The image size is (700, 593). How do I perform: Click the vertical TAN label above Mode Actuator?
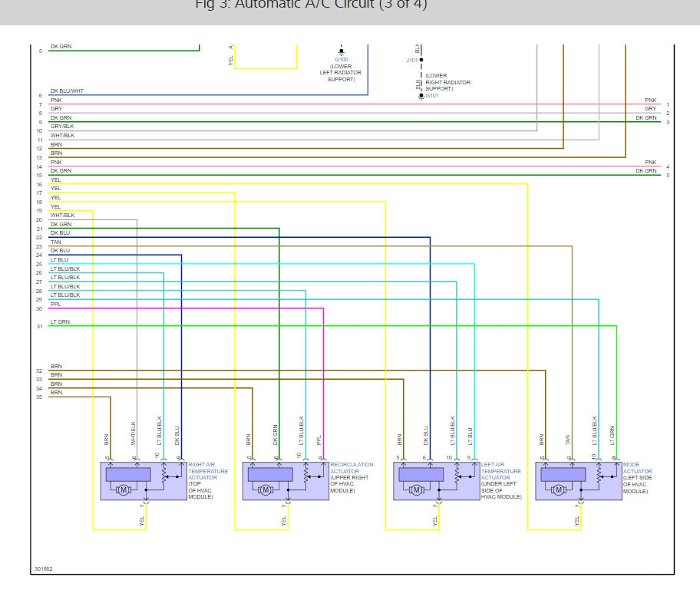point(567,440)
